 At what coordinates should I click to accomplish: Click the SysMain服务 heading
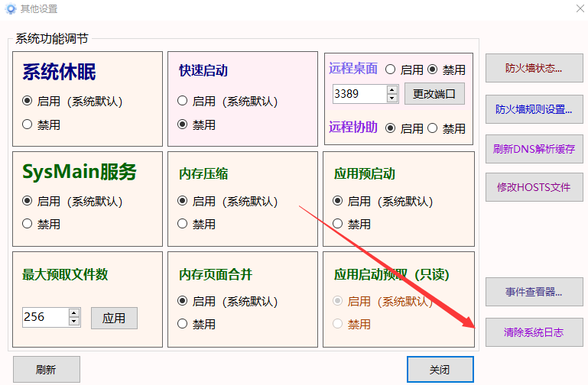click(79, 172)
